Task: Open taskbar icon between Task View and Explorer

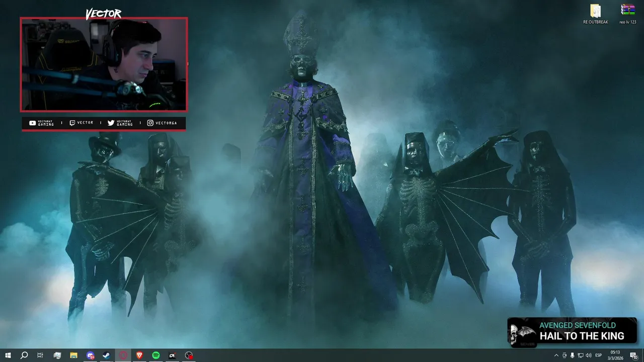Action: pyautogui.click(x=57, y=355)
